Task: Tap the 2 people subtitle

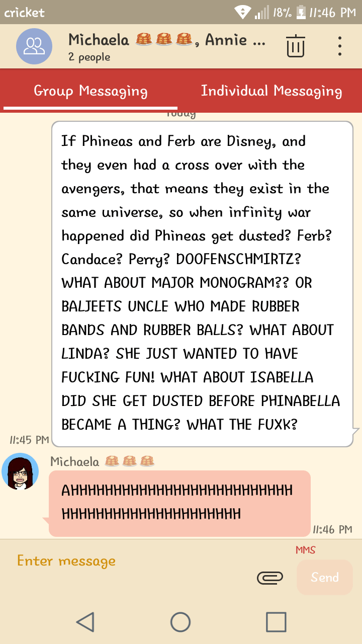Action: pyautogui.click(x=89, y=57)
